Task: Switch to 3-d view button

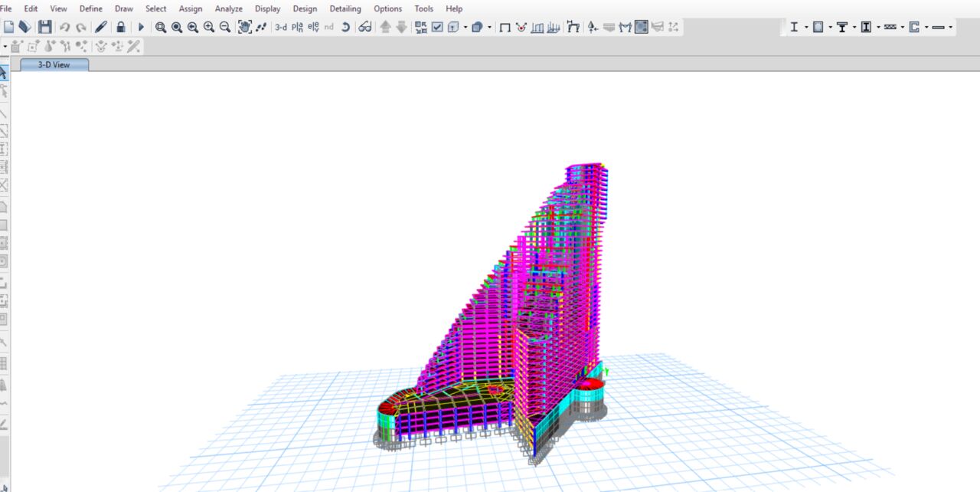Action: point(281,27)
